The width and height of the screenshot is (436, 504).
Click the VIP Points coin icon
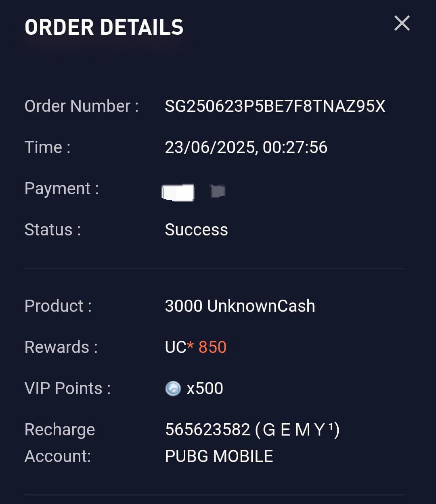point(173,388)
